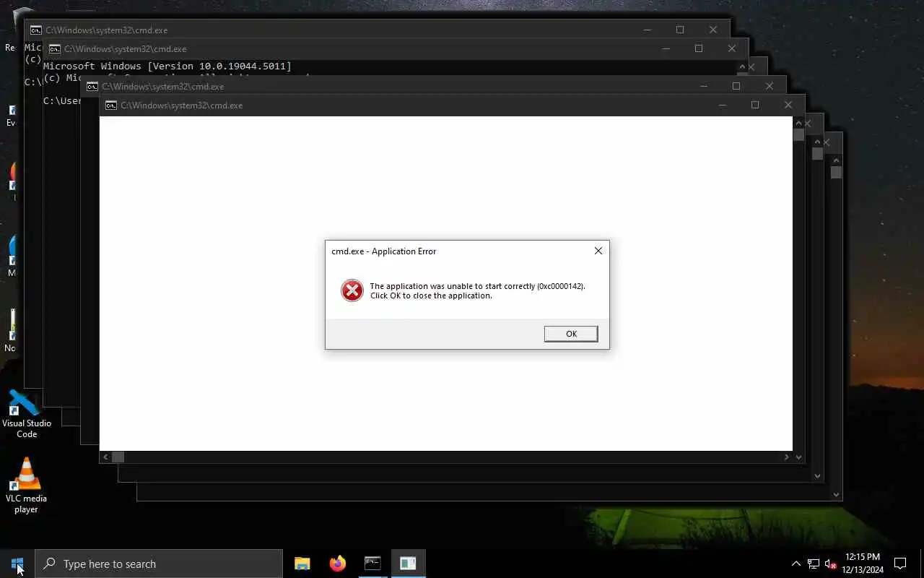Screen dimensions: 924x578
Task: Open the frontmost cmd window's title bar icon menu
Action: tap(111, 105)
